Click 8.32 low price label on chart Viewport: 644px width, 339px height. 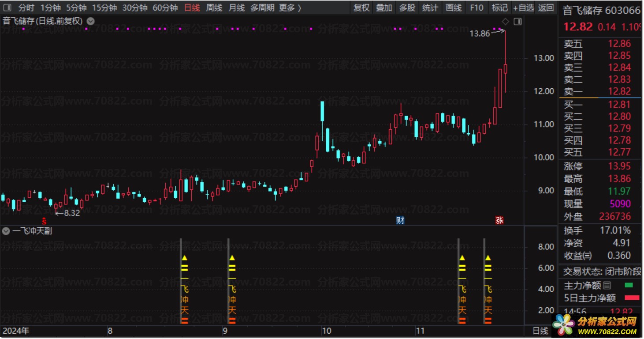(x=72, y=214)
